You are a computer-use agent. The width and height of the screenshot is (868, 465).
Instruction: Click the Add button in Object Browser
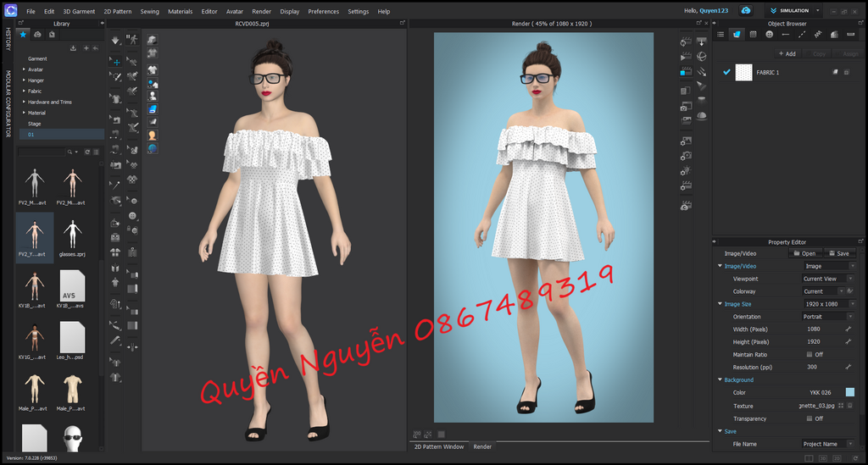787,53
